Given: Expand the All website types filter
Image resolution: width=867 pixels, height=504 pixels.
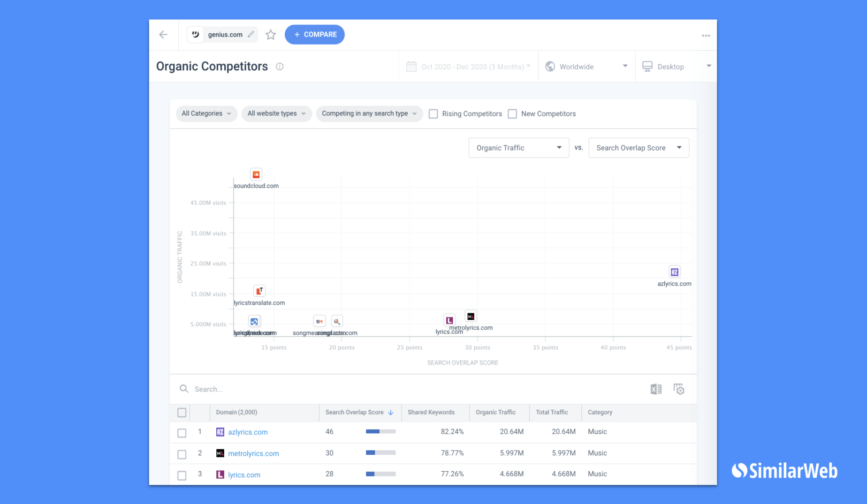Looking at the screenshot, I should pos(276,113).
